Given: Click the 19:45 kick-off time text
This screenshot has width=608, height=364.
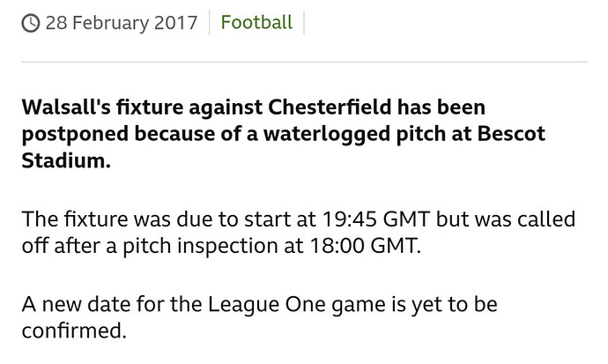Looking at the screenshot, I should pos(349,219).
